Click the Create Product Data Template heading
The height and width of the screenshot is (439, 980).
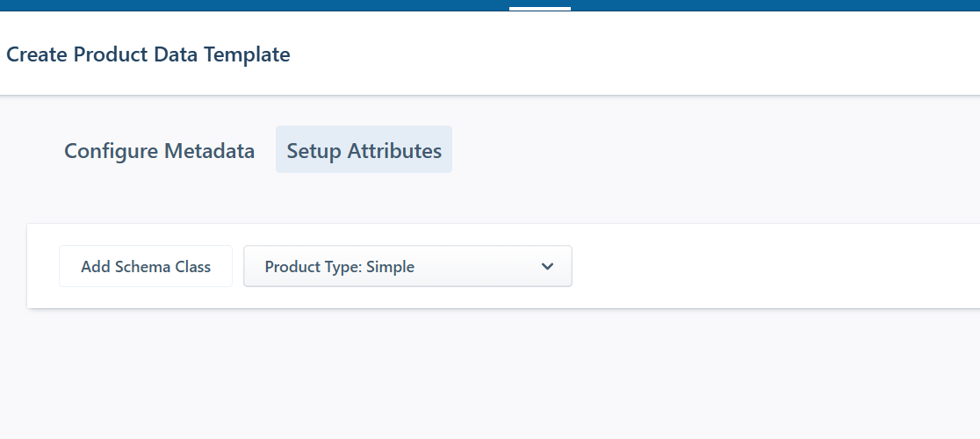[148, 54]
